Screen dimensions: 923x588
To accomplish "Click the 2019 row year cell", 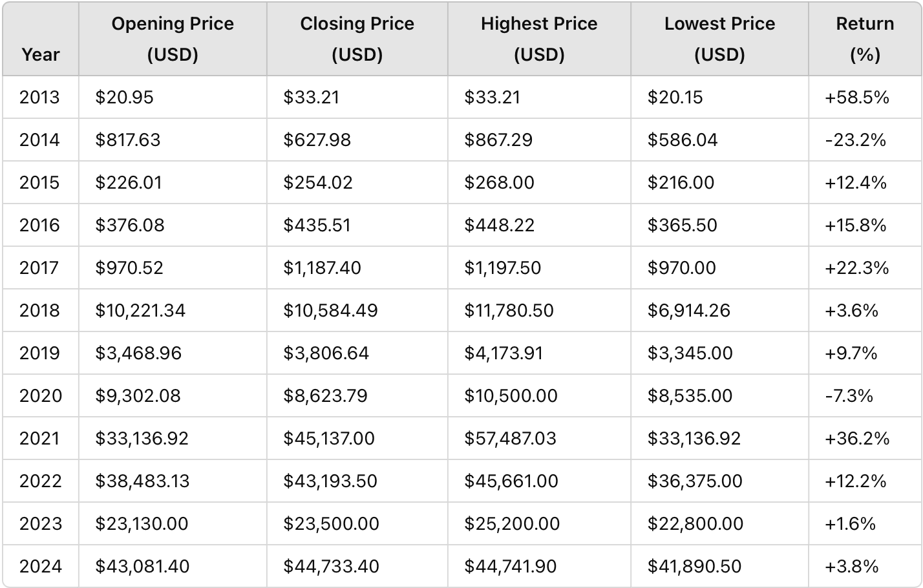I will (x=39, y=353).
